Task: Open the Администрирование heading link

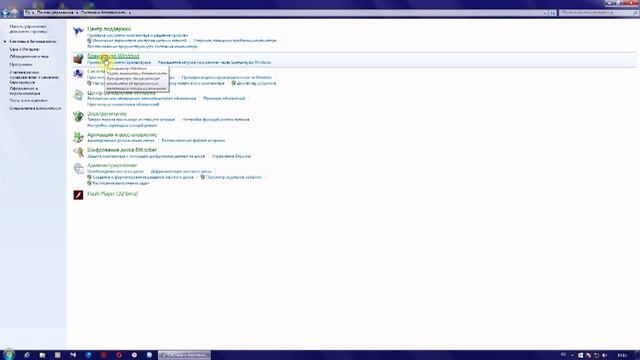Action: click(112, 165)
